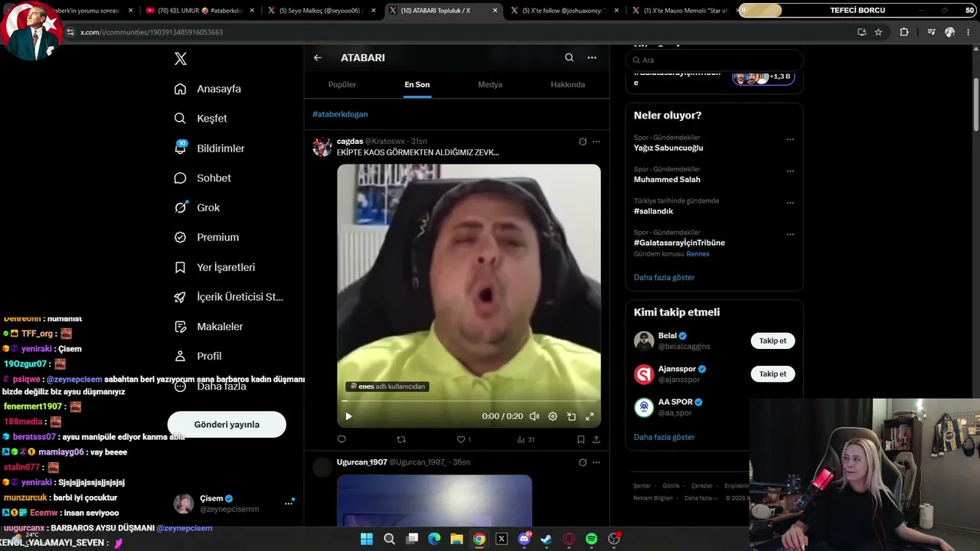Open ATABARI community more options
Viewport: 980px width, 551px height.
pyautogui.click(x=592, y=58)
